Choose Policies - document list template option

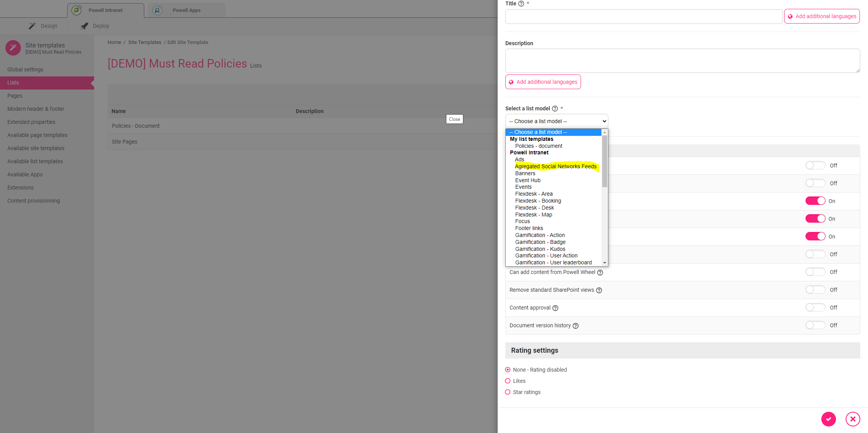(539, 146)
